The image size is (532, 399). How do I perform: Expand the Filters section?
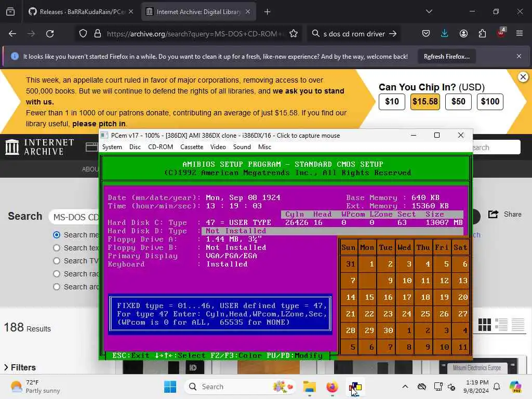click(20, 367)
